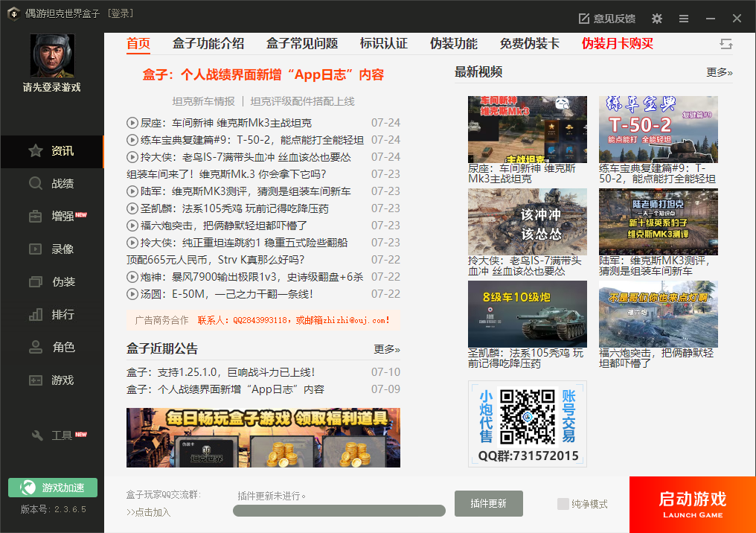The height and width of the screenshot is (533, 756).
Task: Open the 增强 toolbox icon
Action: coord(36,217)
